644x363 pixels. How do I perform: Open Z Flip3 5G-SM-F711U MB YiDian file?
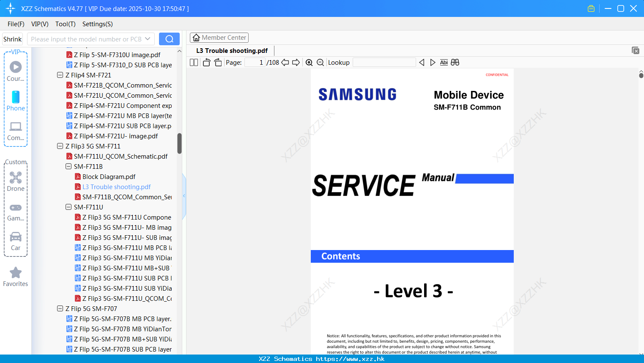[127, 258]
